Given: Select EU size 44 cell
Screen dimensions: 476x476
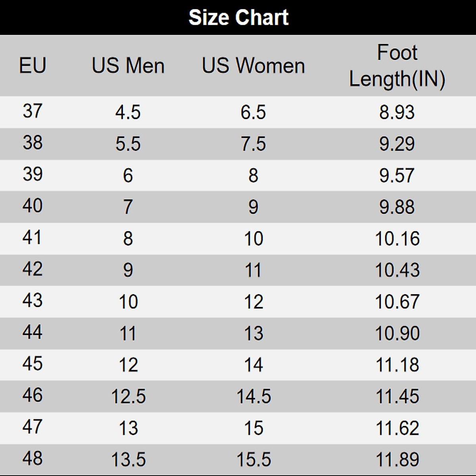Looking at the screenshot, I should [33, 332].
